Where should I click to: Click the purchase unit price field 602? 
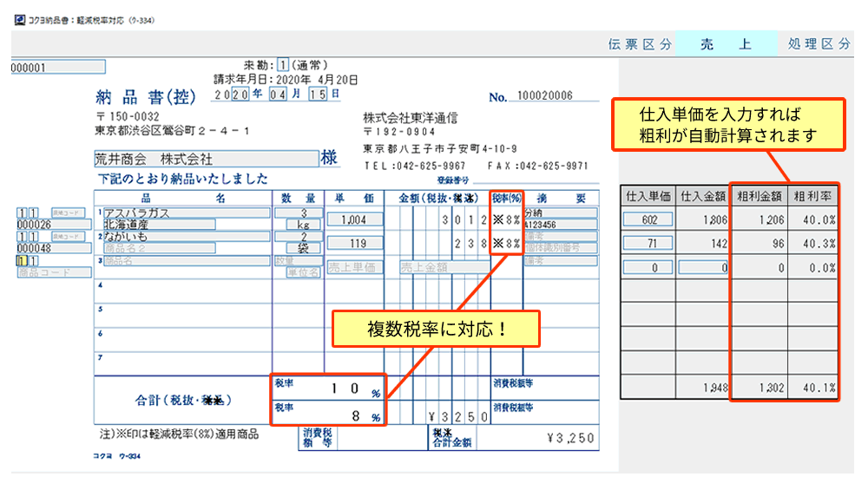[647, 221]
